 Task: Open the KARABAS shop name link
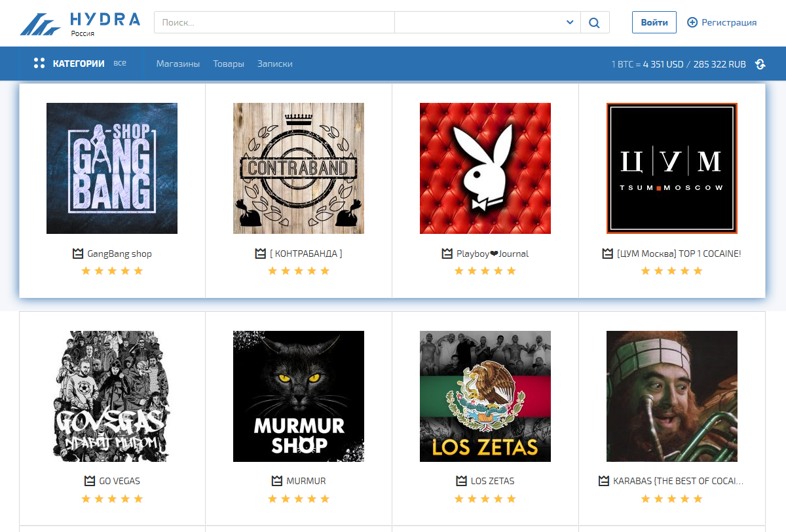pyautogui.click(x=679, y=481)
